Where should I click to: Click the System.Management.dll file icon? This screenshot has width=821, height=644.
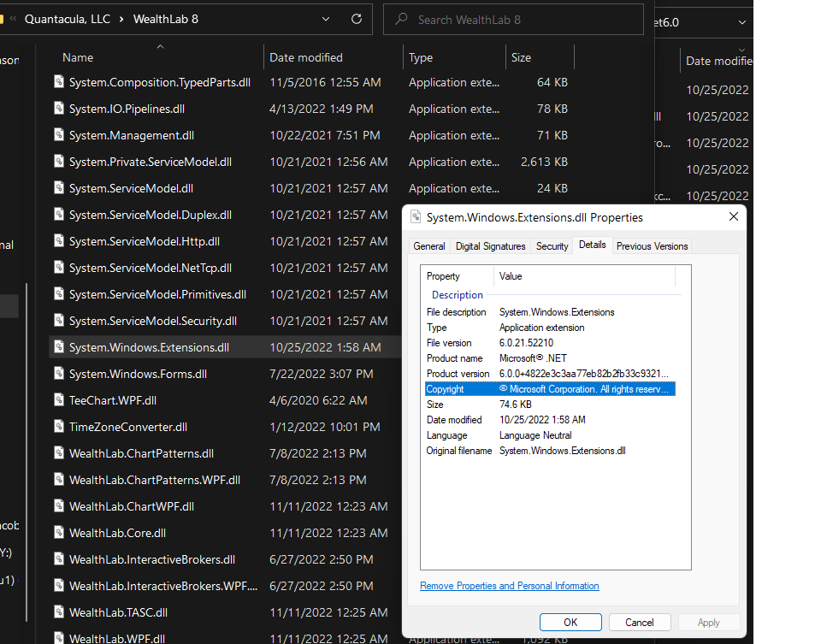pyautogui.click(x=59, y=134)
